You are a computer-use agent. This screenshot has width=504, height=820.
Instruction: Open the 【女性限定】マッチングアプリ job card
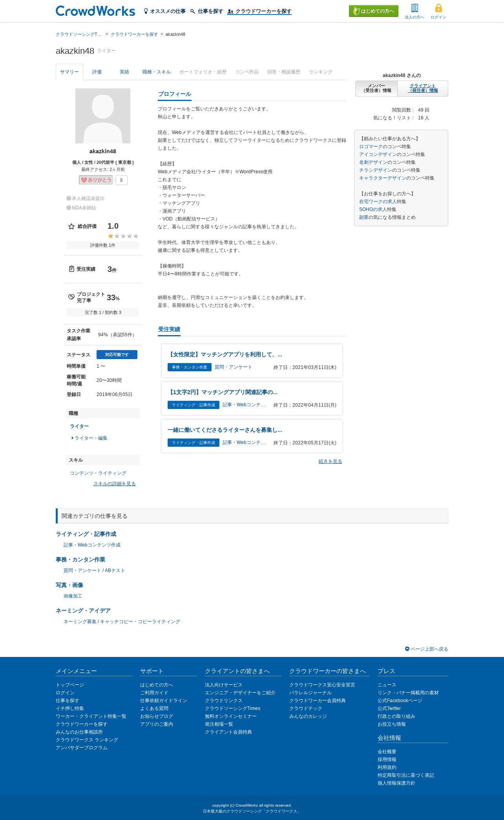[x=225, y=354]
